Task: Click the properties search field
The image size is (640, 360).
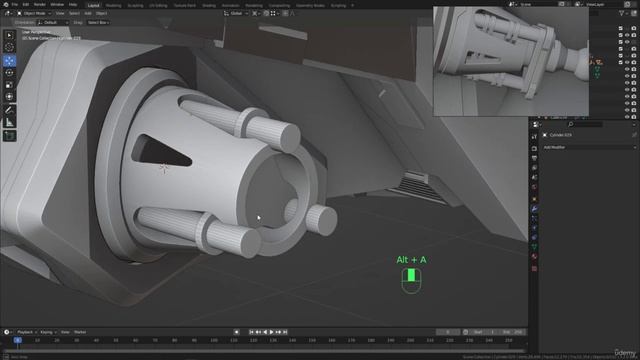Action: 584,124
